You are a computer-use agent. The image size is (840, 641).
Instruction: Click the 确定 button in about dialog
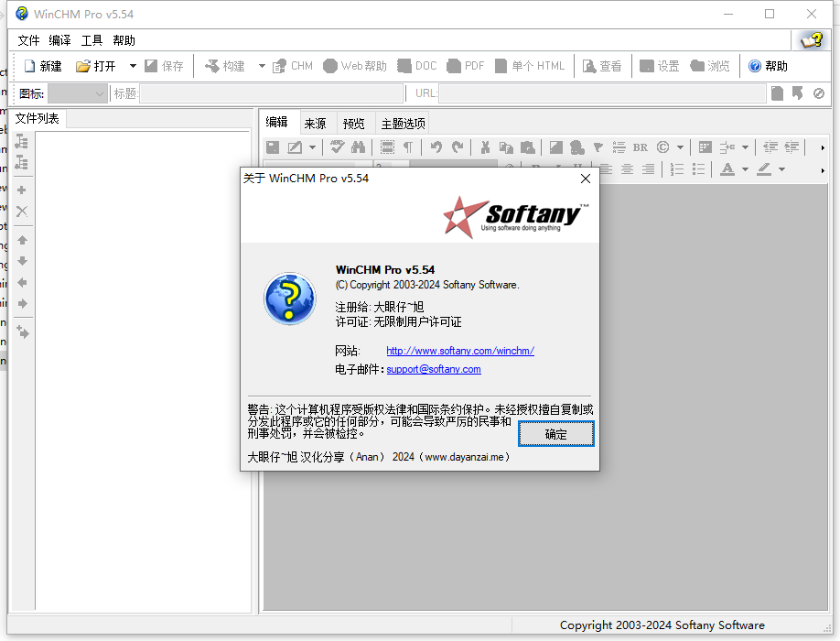(556, 434)
